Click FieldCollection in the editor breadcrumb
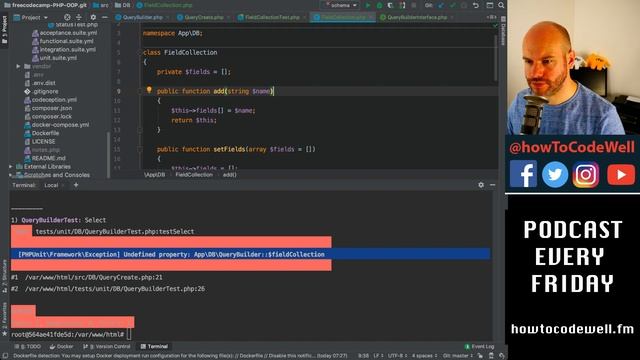This screenshot has width=640, height=360. tap(194, 175)
